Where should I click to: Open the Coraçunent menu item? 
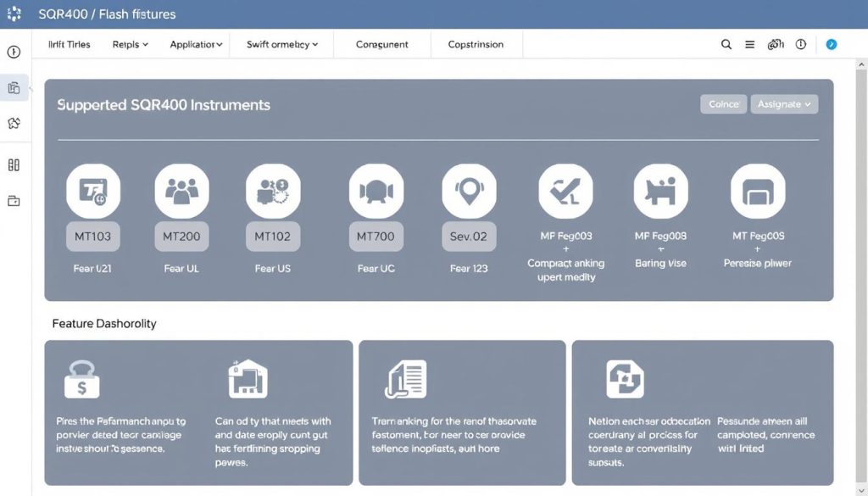click(x=381, y=44)
